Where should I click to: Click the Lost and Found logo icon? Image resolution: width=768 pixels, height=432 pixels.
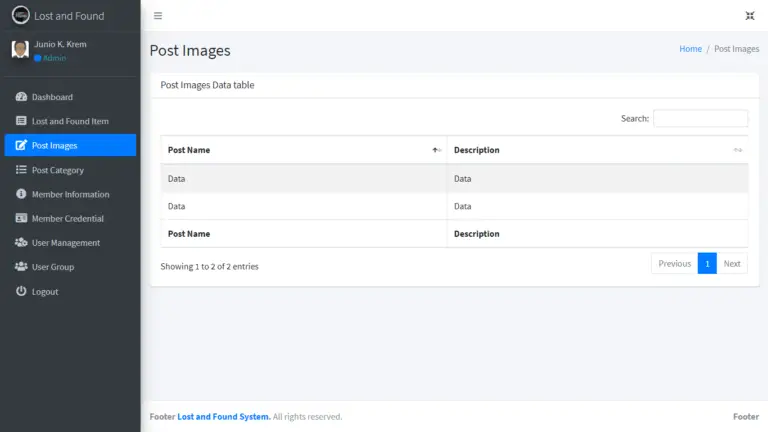[x=21, y=15]
